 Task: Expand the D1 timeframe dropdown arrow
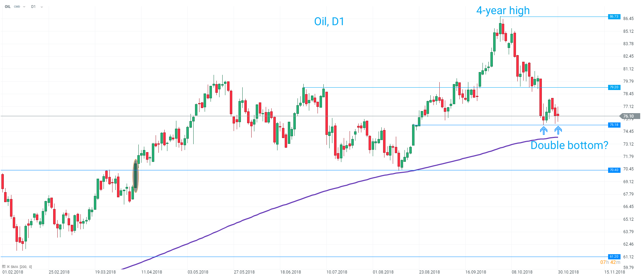[42, 7]
